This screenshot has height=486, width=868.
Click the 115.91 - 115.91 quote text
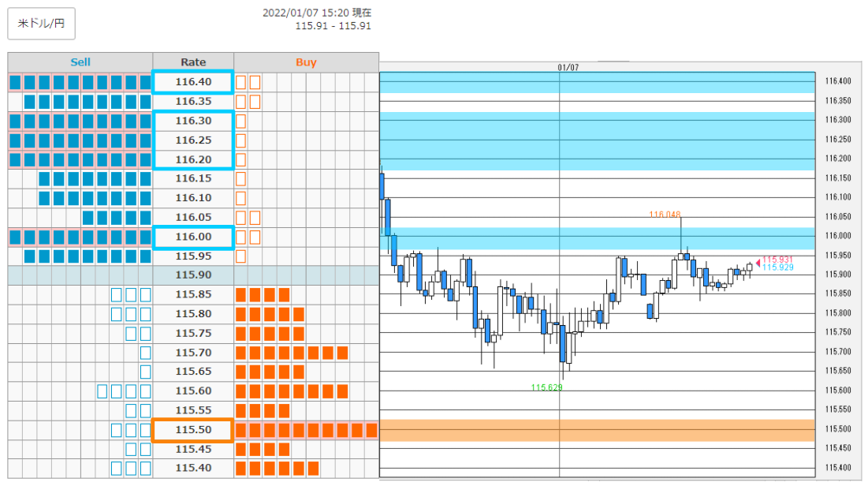point(333,26)
